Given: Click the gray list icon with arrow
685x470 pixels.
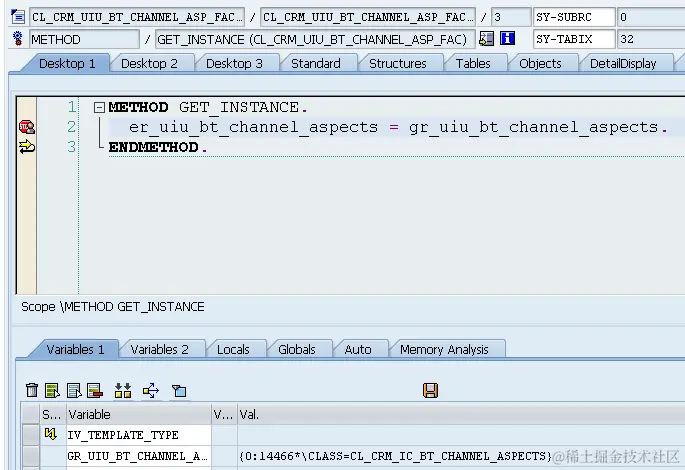Looking at the screenshot, I should [74, 390].
